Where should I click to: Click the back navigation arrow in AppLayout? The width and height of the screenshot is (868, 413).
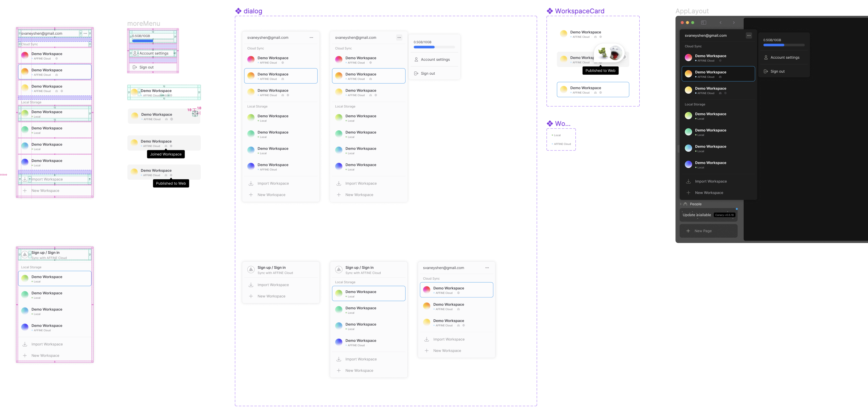point(721,23)
